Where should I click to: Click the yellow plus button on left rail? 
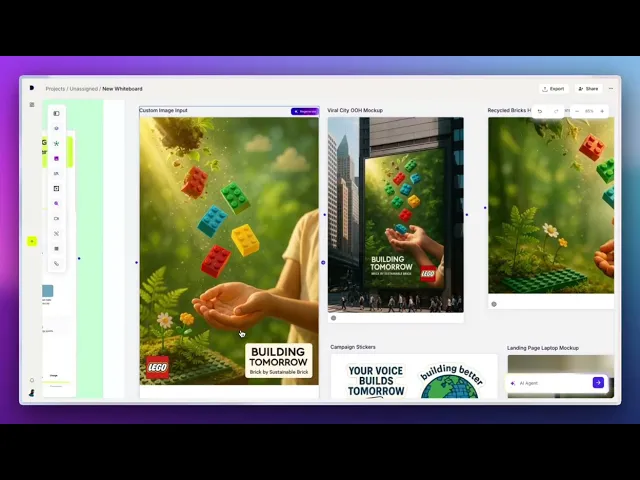point(32,241)
